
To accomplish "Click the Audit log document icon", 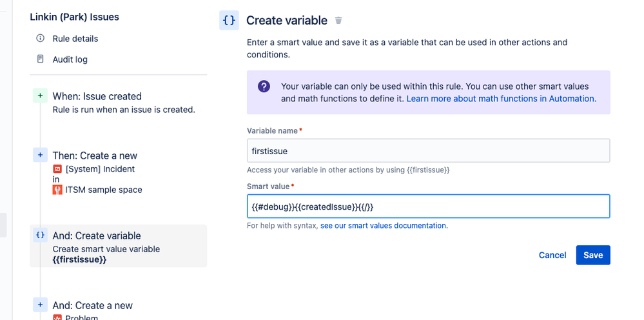I will click(40, 59).
